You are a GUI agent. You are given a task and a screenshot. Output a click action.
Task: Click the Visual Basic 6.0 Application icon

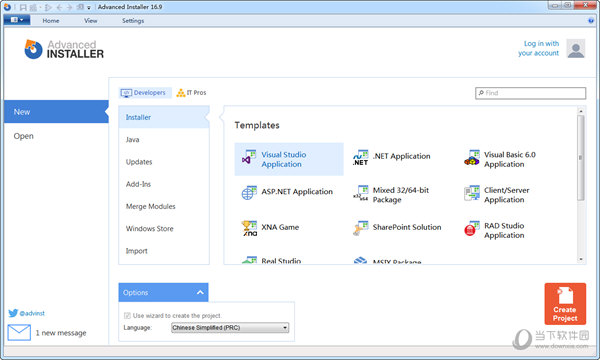pyautogui.click(x=471, y=157)
